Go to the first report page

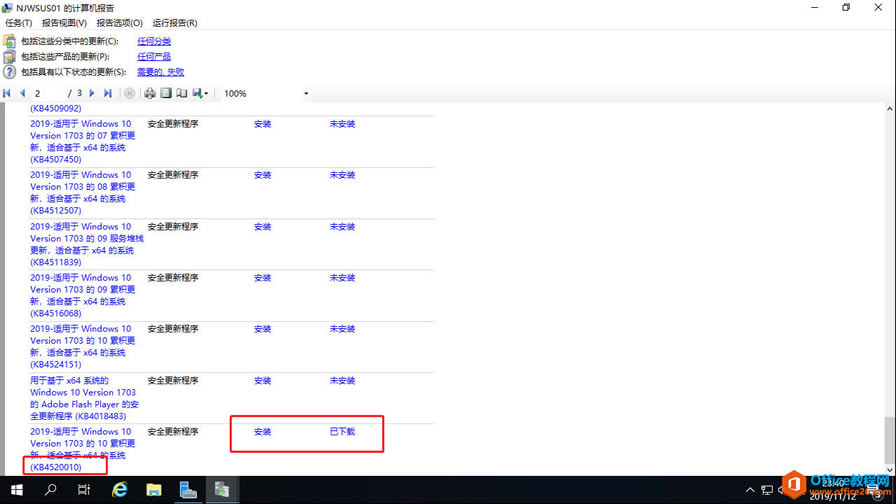[7, 93]
